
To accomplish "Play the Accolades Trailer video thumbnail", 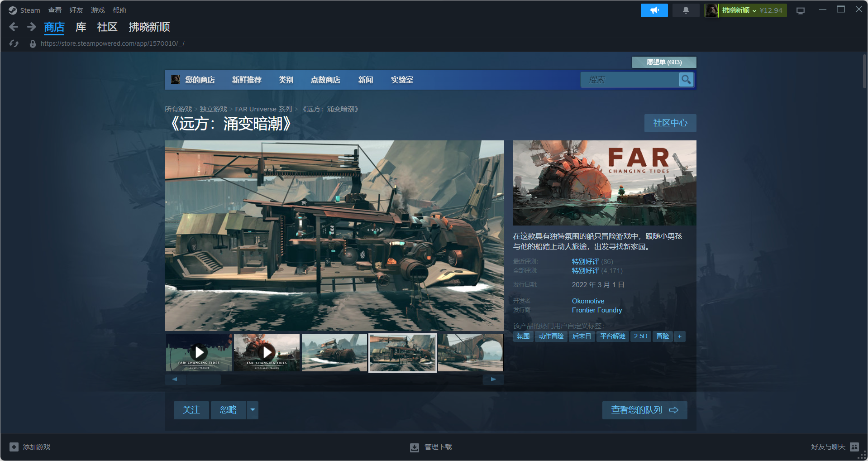I will (267, 353).
